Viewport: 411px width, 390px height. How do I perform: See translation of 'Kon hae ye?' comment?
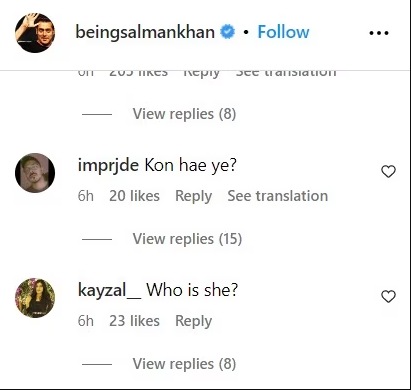278,196
